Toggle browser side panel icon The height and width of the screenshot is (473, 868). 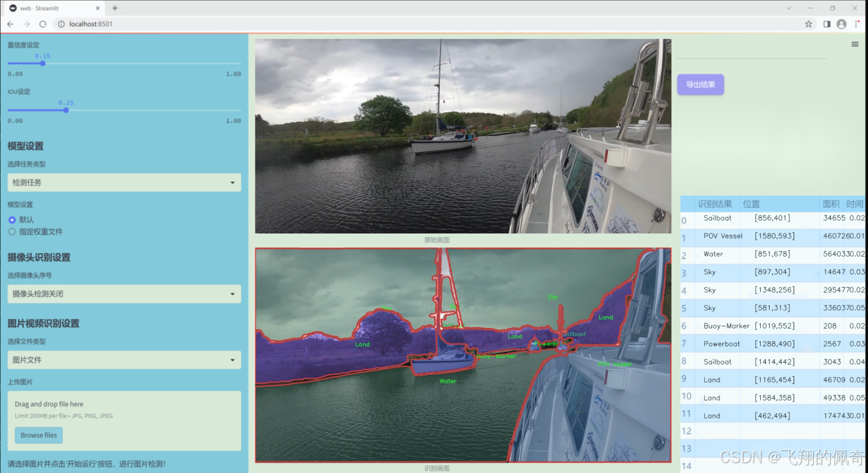pos(827,24)
